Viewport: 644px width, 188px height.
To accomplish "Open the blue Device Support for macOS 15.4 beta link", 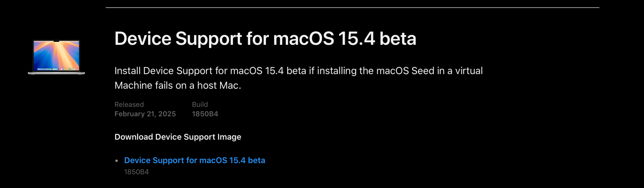I will [x=194, y=160].
